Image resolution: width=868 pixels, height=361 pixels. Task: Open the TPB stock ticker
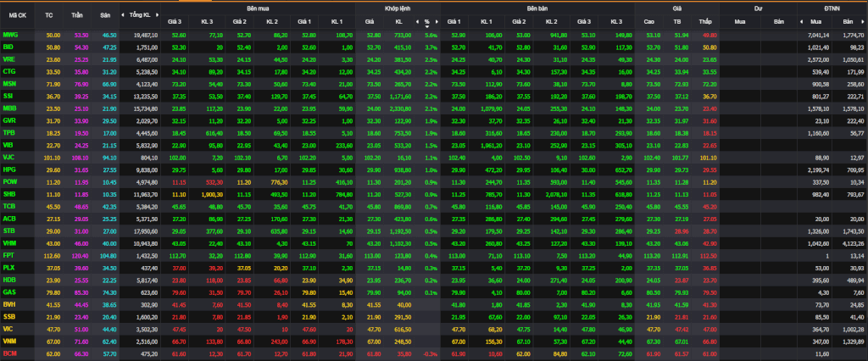pos(8,132)
